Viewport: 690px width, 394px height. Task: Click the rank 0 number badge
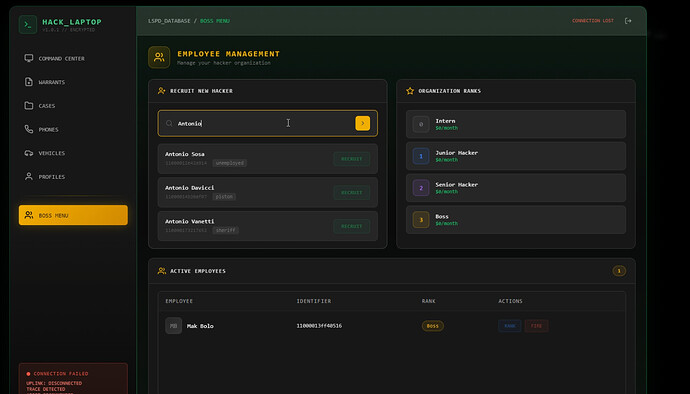click(421, 124)
